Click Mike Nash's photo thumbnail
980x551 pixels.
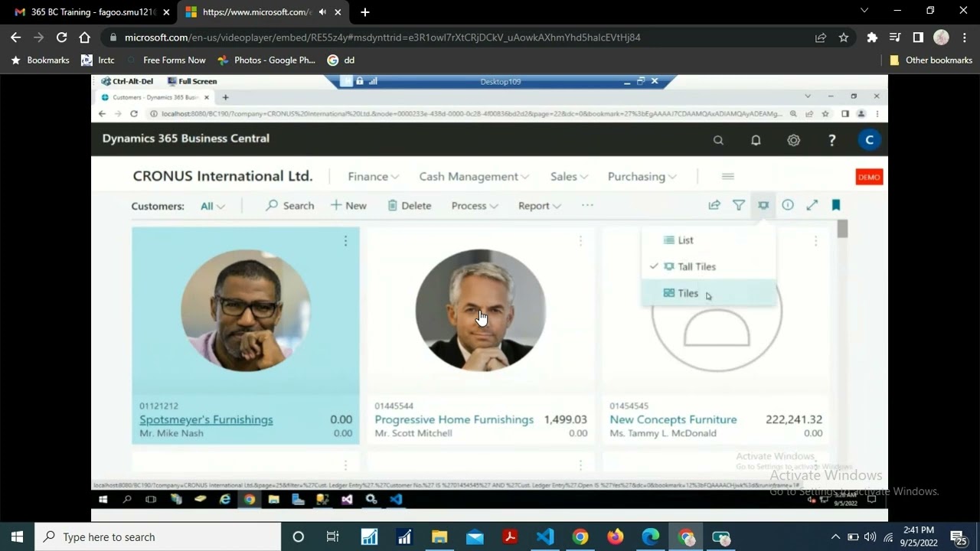tap(246, 311)
